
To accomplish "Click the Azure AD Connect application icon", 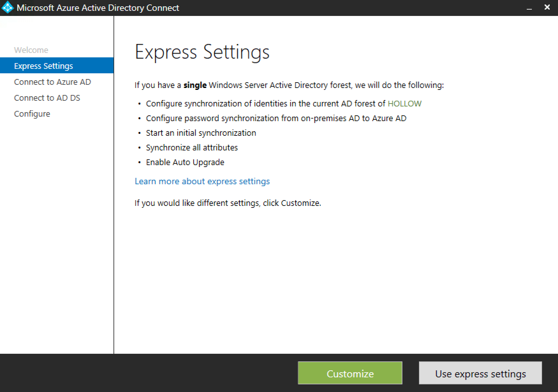I will [x=8, y=7].
